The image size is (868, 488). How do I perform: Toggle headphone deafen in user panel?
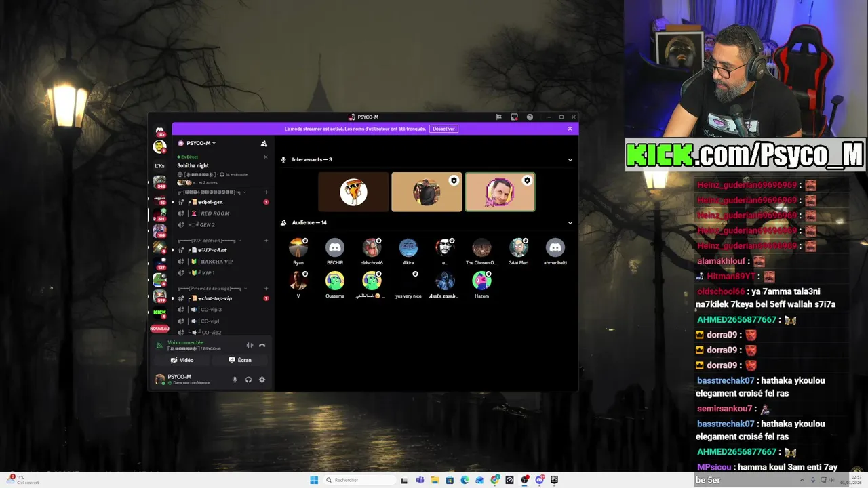[248, 380]
